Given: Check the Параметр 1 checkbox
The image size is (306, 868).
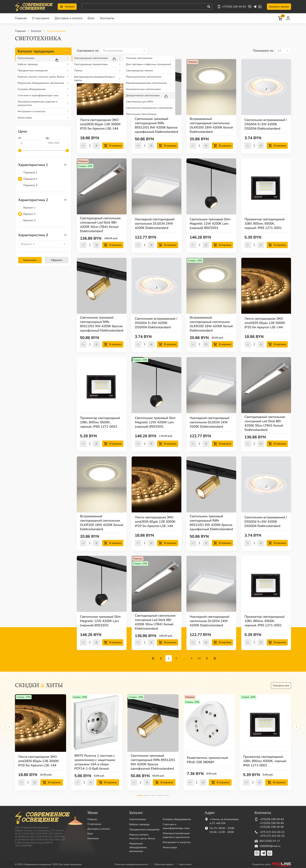Looking at the screenshot, I should tap(20, 173).
